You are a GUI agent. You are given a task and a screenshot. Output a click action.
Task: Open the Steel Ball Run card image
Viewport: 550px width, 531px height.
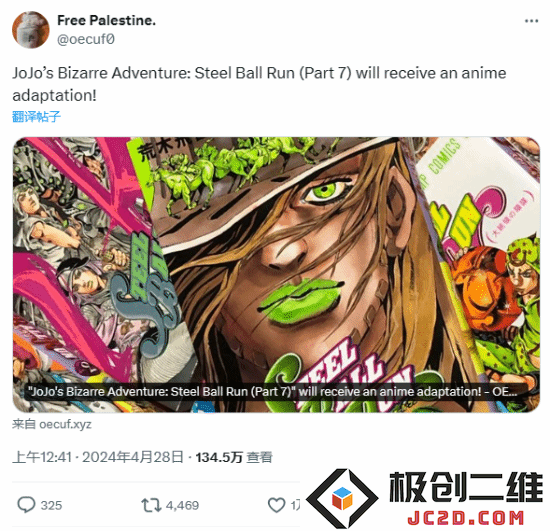(x=276, y=274)
